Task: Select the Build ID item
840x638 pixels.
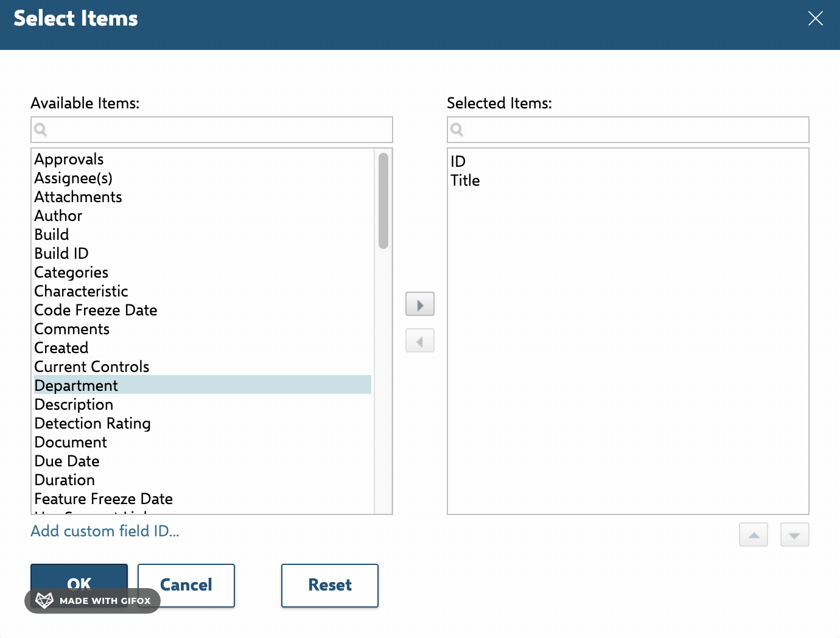Action: coord(203,253)
